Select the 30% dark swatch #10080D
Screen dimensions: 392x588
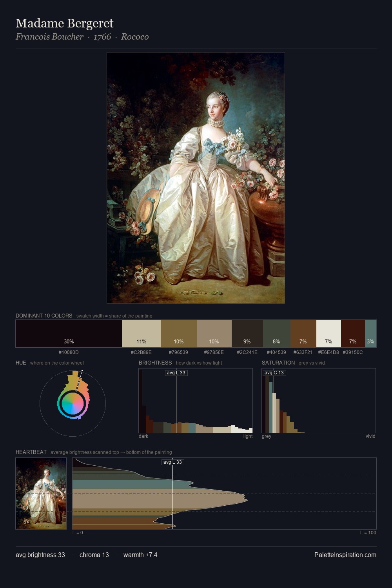pos(69,334)
